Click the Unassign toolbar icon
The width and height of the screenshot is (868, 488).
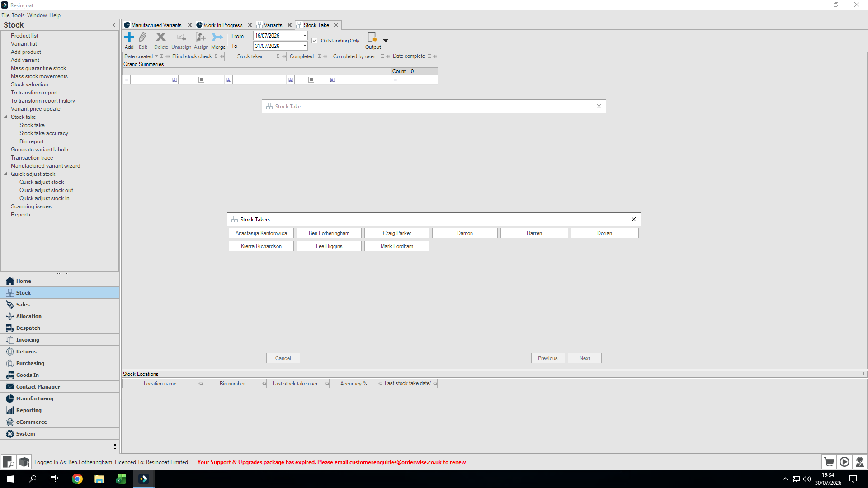point(181,37)
